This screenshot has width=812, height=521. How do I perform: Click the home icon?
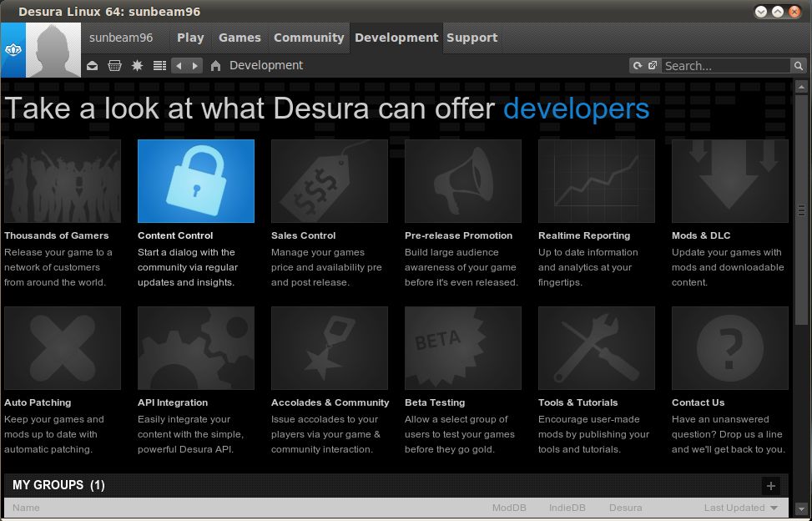pos(215,66)
